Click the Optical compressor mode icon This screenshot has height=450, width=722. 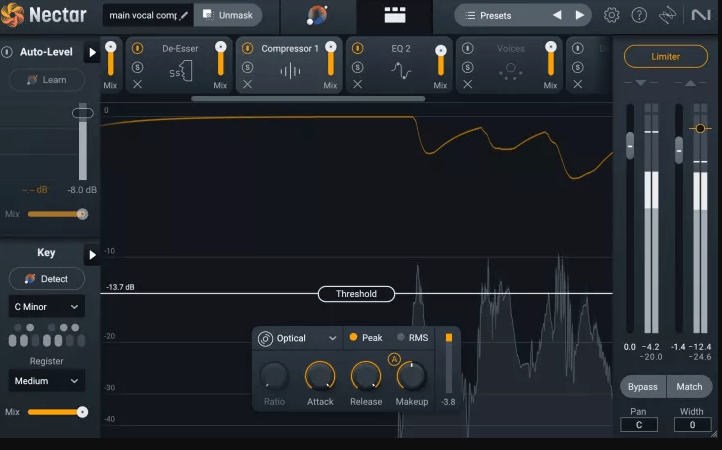265,339
